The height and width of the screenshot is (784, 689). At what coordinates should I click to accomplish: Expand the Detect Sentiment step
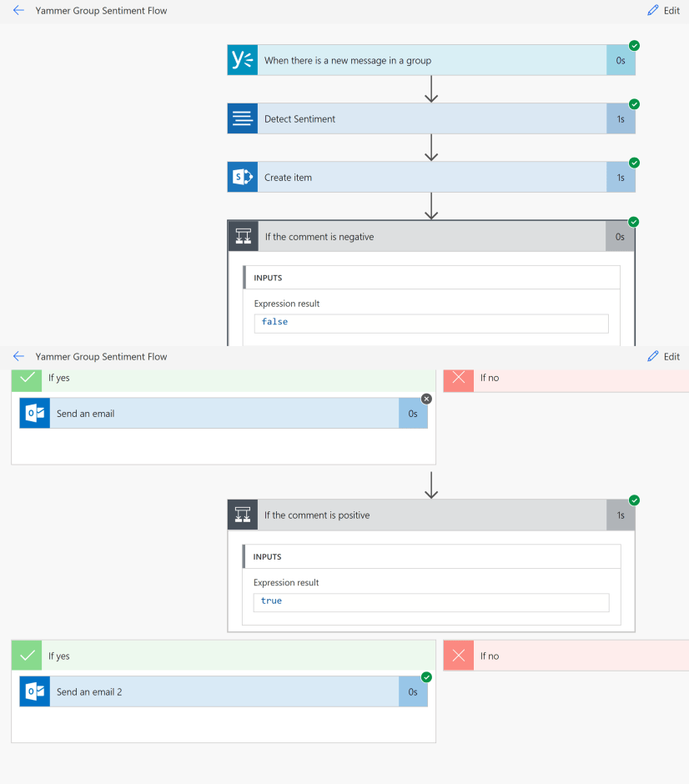(431, 118)
